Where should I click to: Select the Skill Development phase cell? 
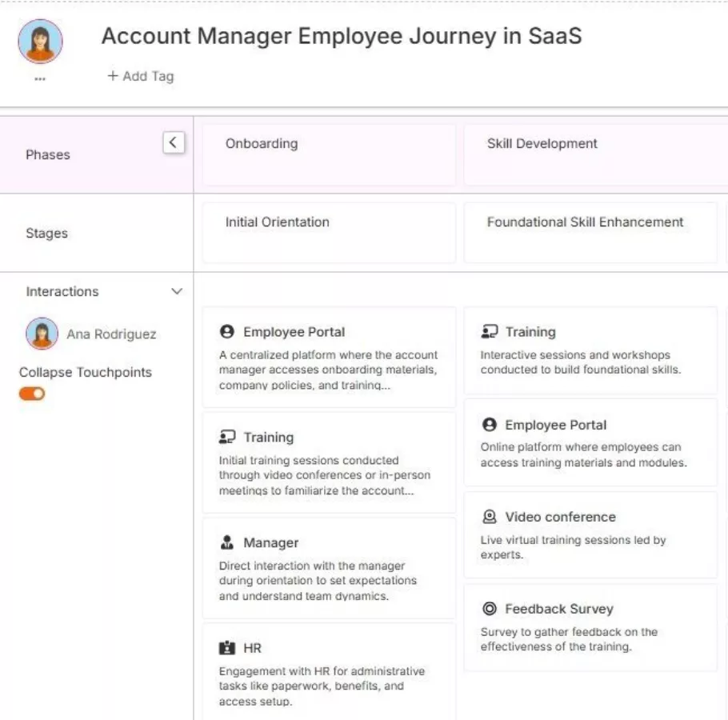[x=590, y=154]
